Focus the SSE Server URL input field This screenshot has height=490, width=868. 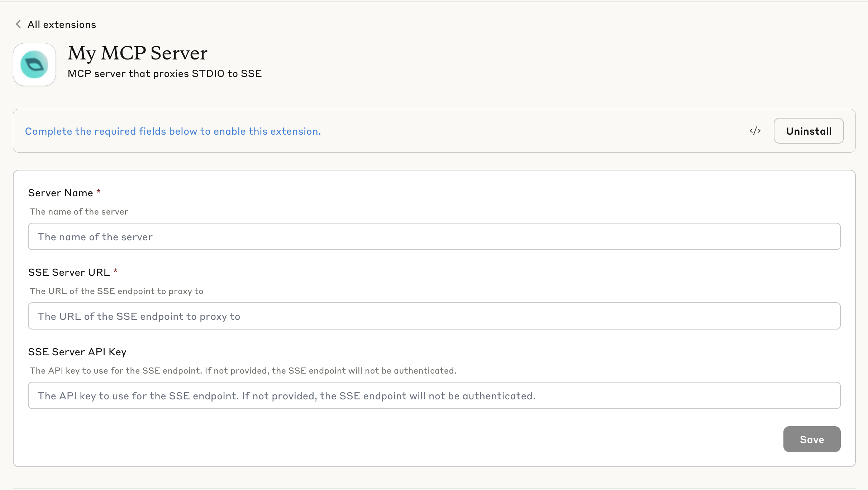(x=434, y=316)
